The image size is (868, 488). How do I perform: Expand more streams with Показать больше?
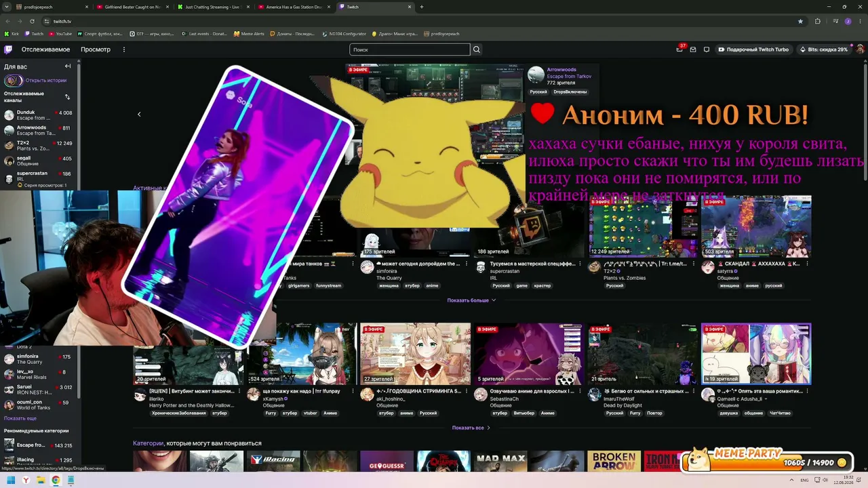coord(471,300)
